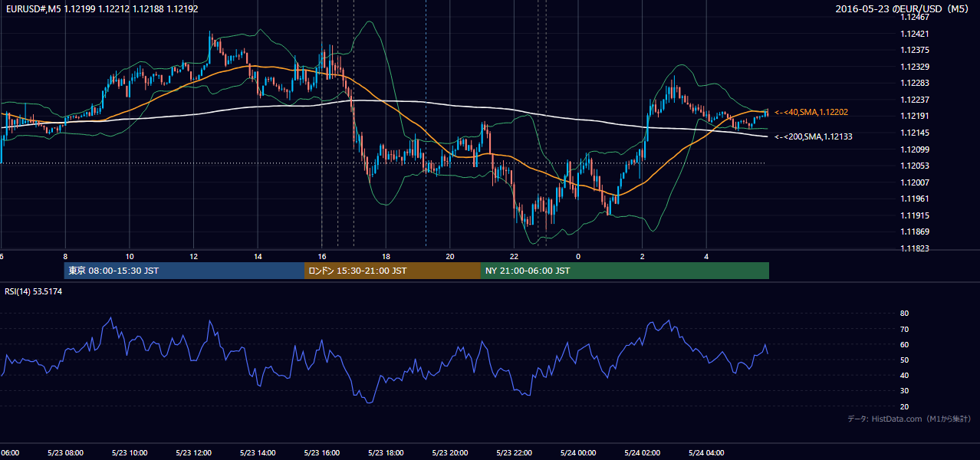Viewport: 980px width, 460px height.
Task: Click price axis label 1.12283
Action: tap(916, 83)
